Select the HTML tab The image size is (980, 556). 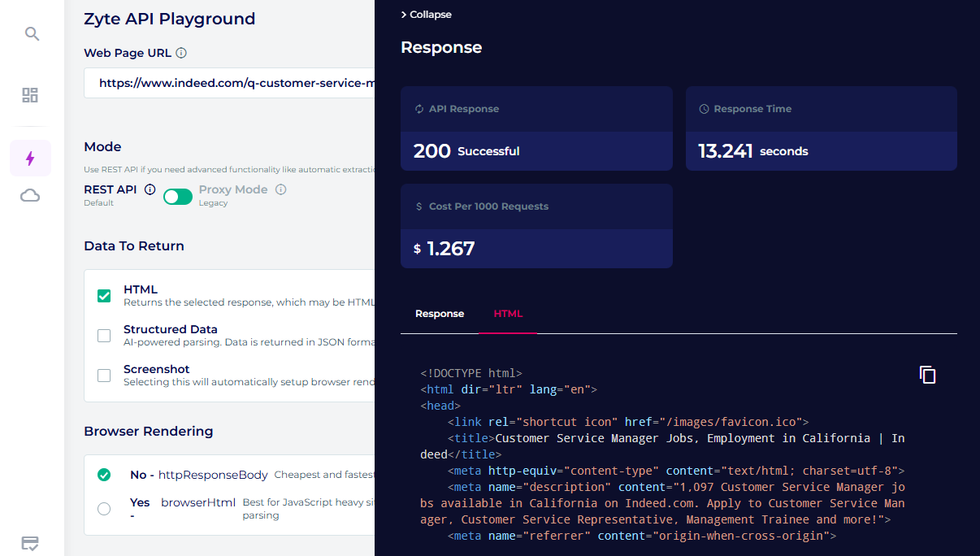508,313
